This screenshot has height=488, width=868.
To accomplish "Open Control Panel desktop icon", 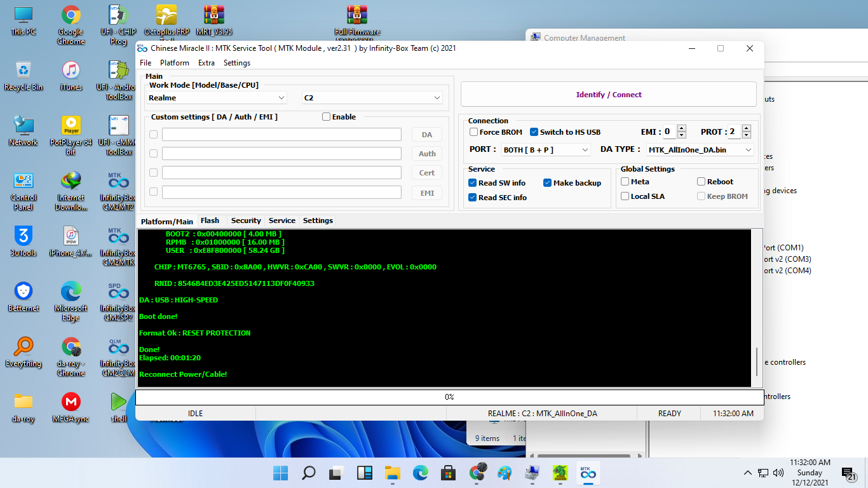I will point(24,191).
